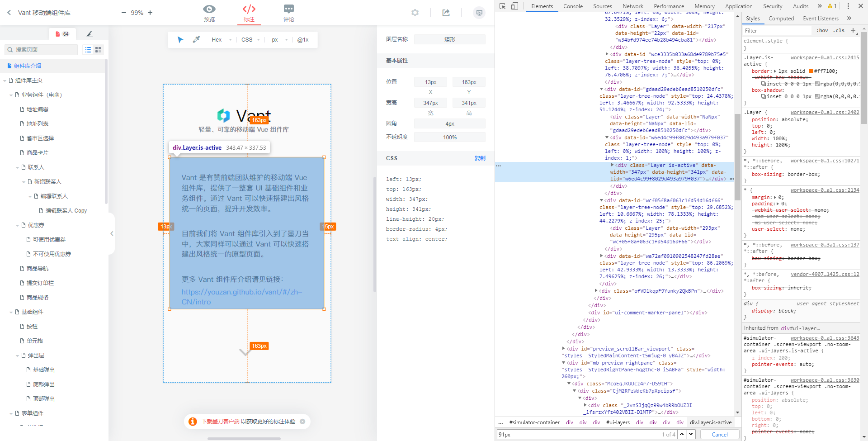
Task: Click the 复制 copy CSS link
Action: click(480, 158)
